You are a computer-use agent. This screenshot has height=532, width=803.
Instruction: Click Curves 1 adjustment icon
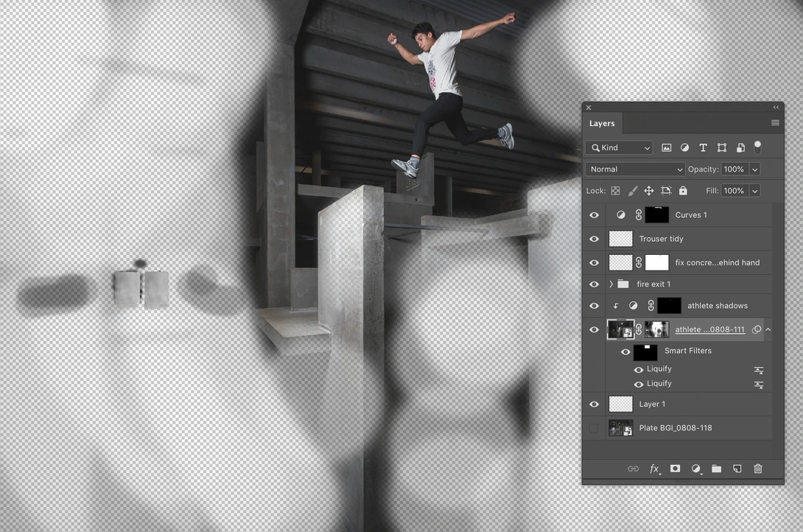pos(621,215)
